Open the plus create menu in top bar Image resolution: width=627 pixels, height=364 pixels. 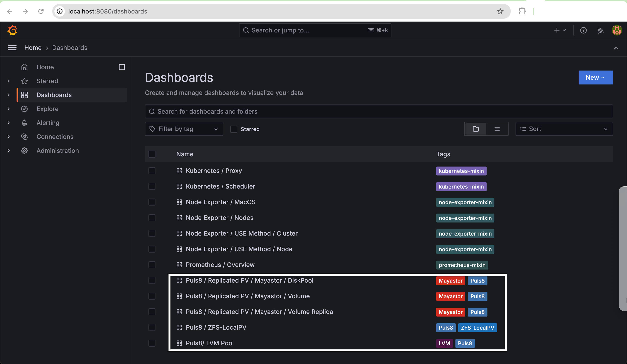(560, 30)
